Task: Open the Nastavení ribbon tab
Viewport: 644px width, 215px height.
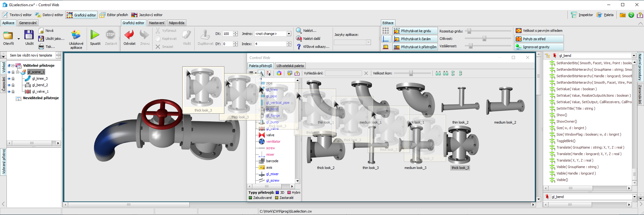Action: click(x=157, y=23)
